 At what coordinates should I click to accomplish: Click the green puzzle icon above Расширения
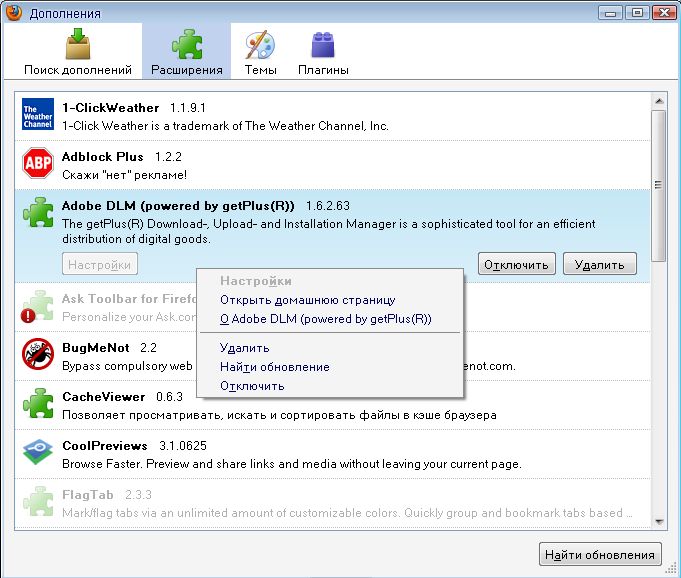point(187,44)
